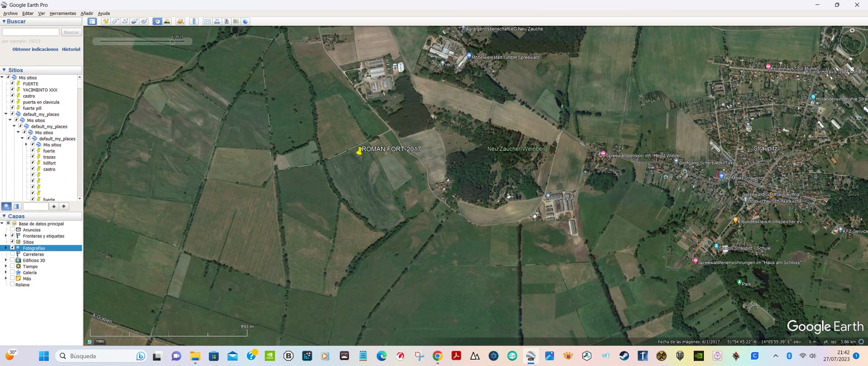Enable the Carreteras layer checkbox
This screenshot has width=868, height=366.
(x=12, y=254)
